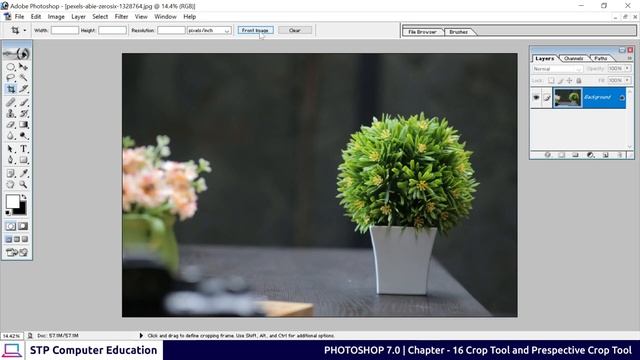Screen dimensions: 640x360
Task: Toggle the Lock image pixels checkbox
Action: [560, 80]
